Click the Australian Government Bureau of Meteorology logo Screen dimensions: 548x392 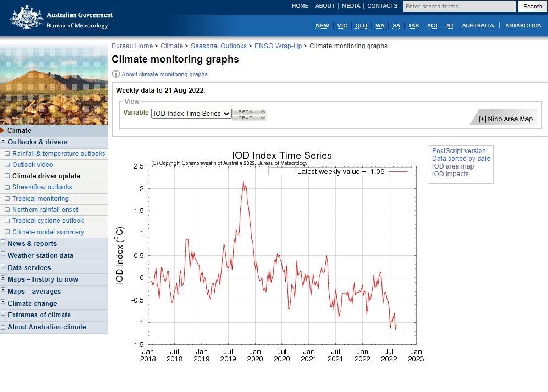click(62, 18)
